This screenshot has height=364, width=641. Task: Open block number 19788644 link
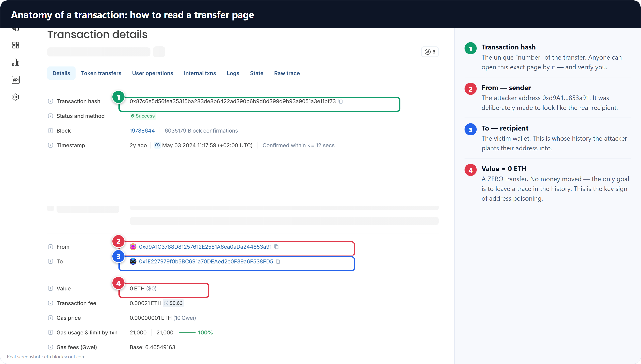tap(142, 131)
